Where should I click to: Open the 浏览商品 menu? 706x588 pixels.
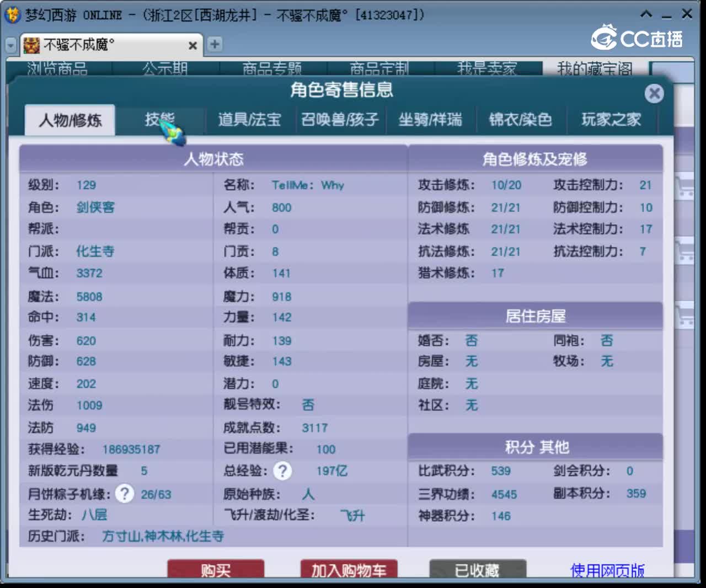click(57, 68)
